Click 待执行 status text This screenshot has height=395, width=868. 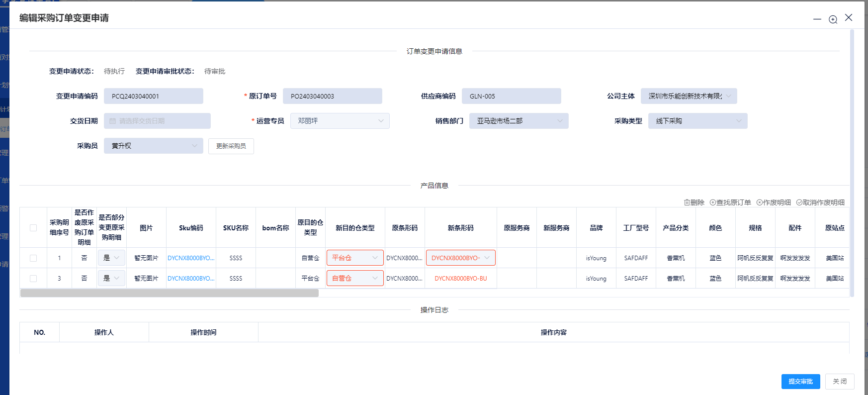[114, 71]
